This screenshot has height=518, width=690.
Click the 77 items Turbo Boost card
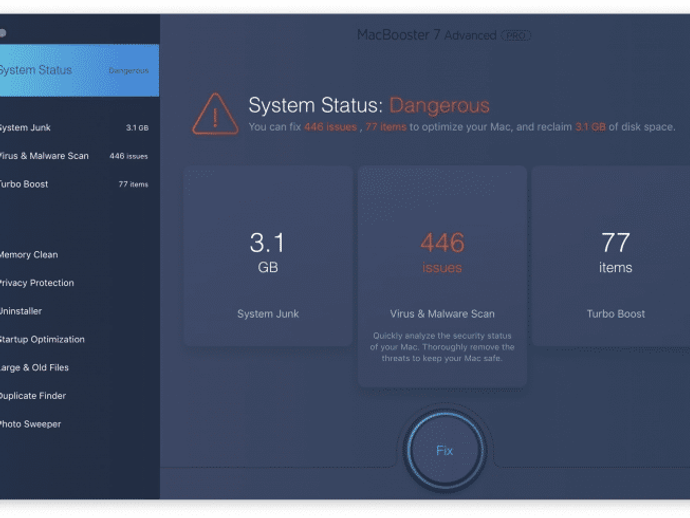(x=611, y=256)
